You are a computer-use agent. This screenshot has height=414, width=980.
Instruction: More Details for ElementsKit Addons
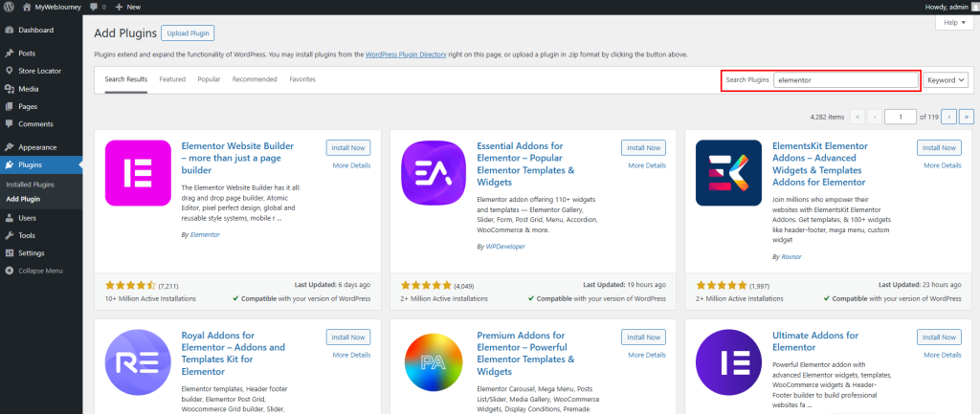pyautogui.click(x=943, y=165)
